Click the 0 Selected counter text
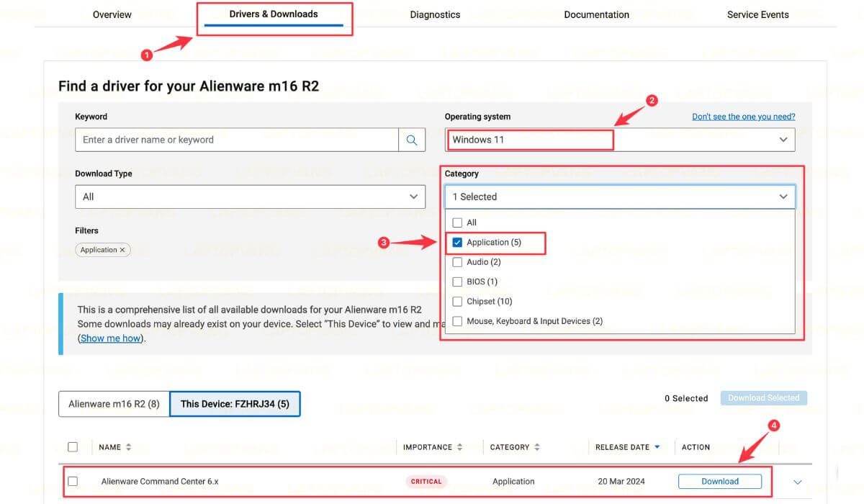Image resolution: width=864 pixels, height=504 pixels. point(686,398)
